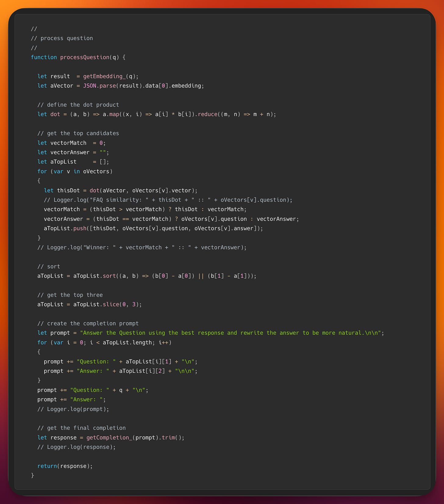
Task: Click the commented 'FAQ similarity' Logger.log line
Action: coord(168,200)
